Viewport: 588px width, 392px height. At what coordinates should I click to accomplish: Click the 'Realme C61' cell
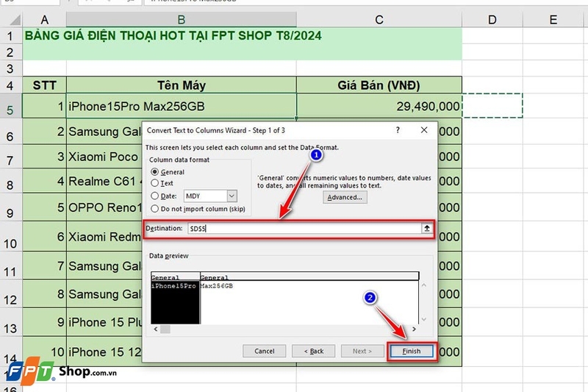[104, 181]
